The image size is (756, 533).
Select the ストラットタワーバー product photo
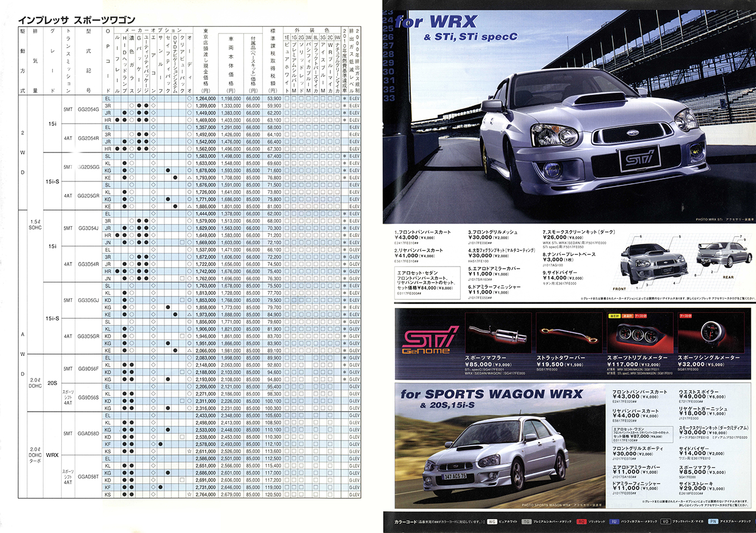(x=569, y=333)
